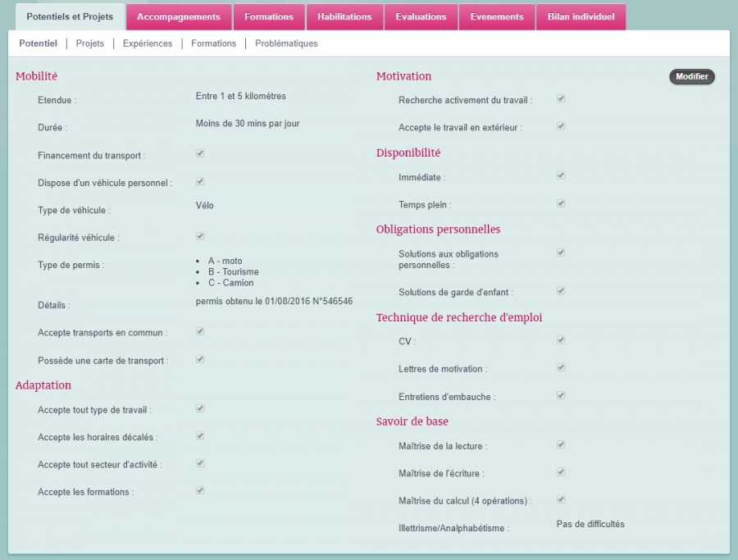Toggle the Lettres de motivation checkbox

[561, 367]
